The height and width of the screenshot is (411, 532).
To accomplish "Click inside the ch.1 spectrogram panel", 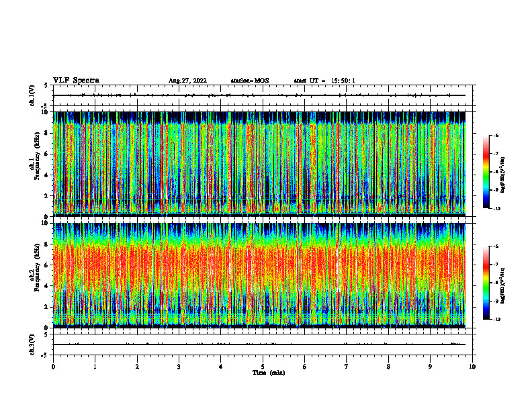I will point(259,164).
